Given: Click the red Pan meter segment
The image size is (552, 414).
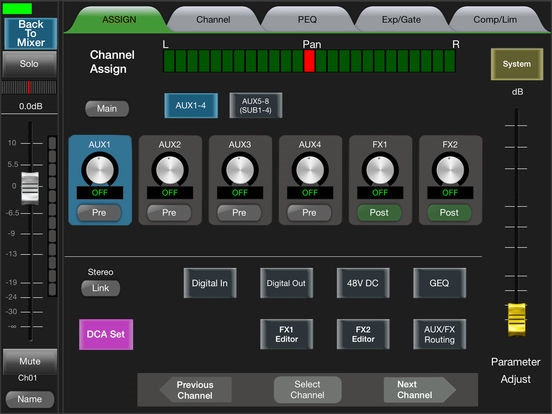Looking at the screenshot, I should [309, 61].
